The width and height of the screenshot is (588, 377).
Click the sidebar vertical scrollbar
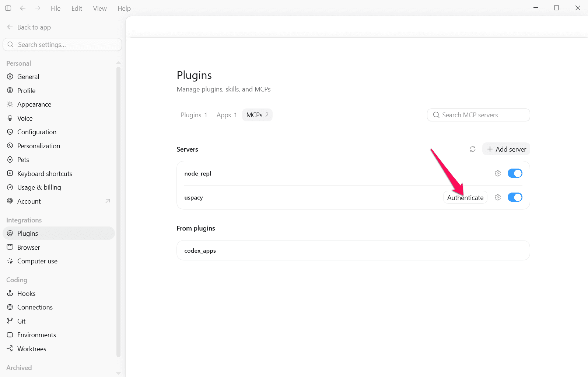(x=118, y=212)
